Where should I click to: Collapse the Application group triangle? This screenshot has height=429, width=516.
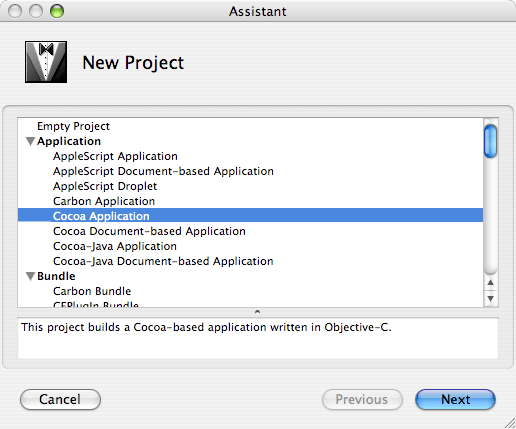(x=30, y=141)
